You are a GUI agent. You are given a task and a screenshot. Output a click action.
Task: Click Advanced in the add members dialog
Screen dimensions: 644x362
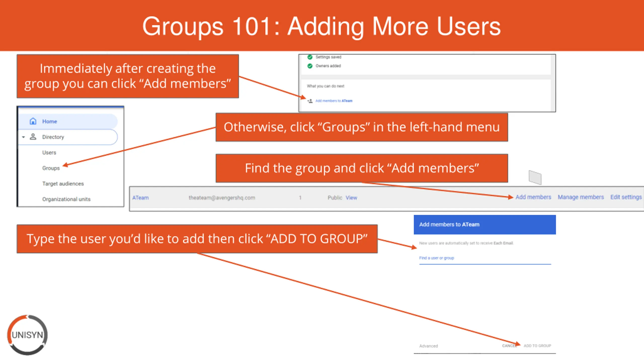pos(428,346)
